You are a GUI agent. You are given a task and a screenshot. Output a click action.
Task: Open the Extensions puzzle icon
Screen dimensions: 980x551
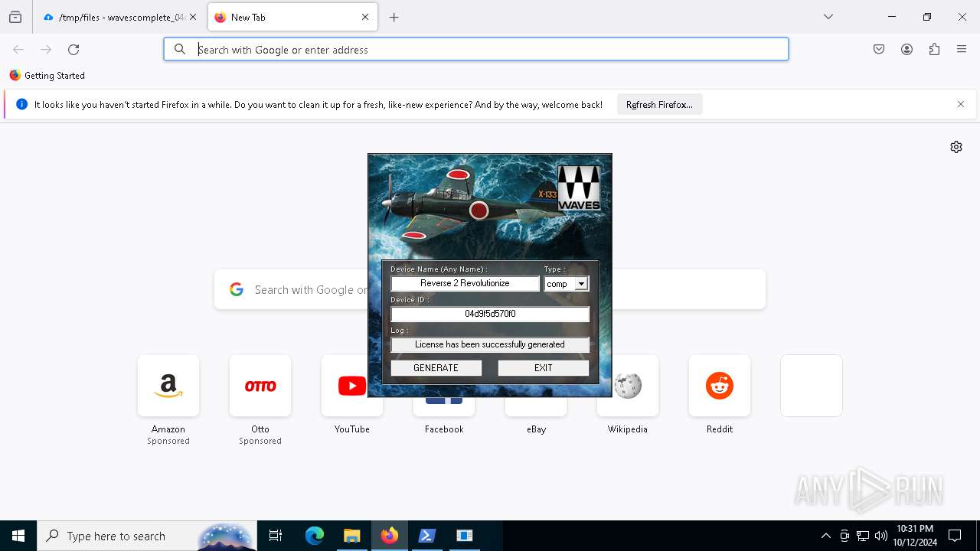coord(934,50)
